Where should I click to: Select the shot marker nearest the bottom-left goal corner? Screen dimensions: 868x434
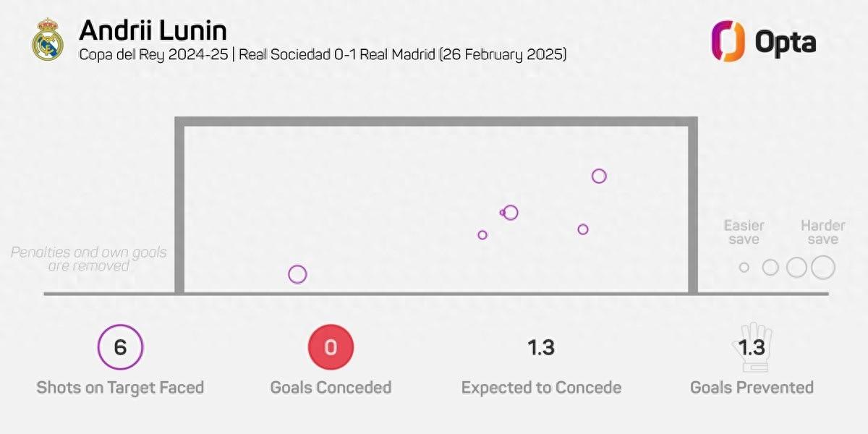[x=297, y=275]
